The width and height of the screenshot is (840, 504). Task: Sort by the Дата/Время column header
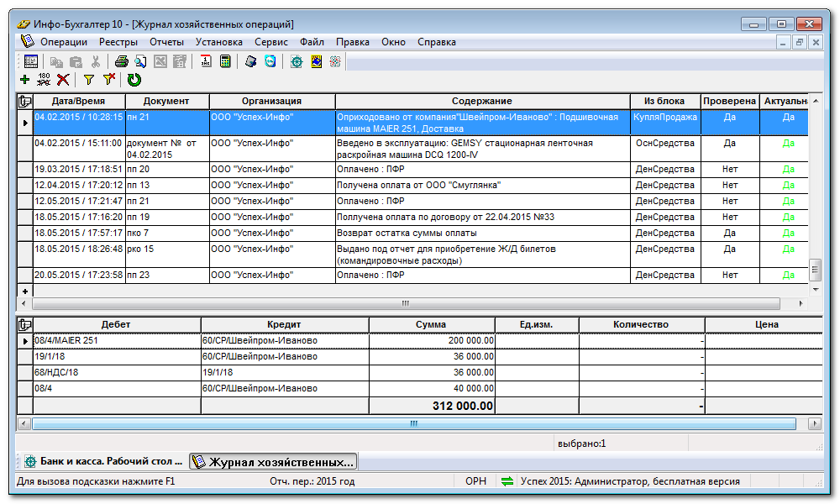coord(78,102)
